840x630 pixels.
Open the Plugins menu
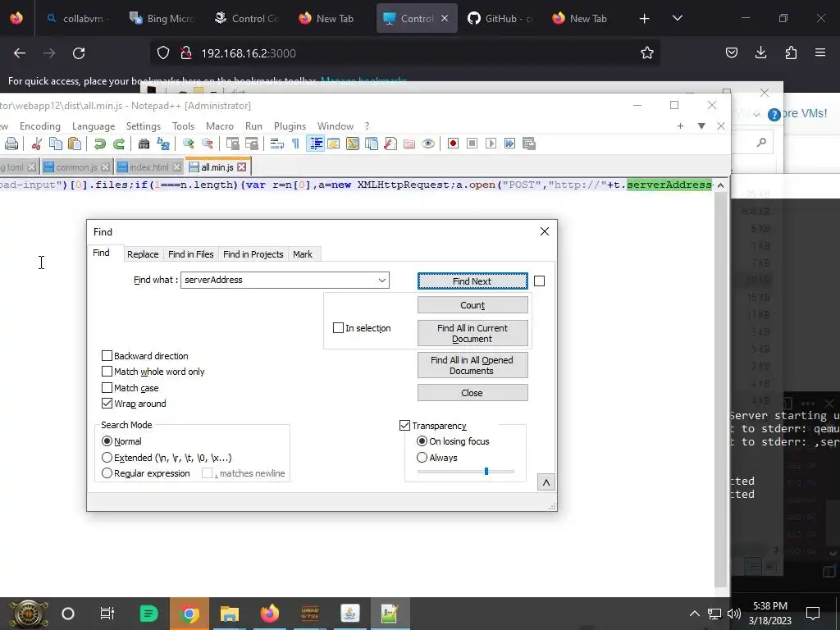290,126
